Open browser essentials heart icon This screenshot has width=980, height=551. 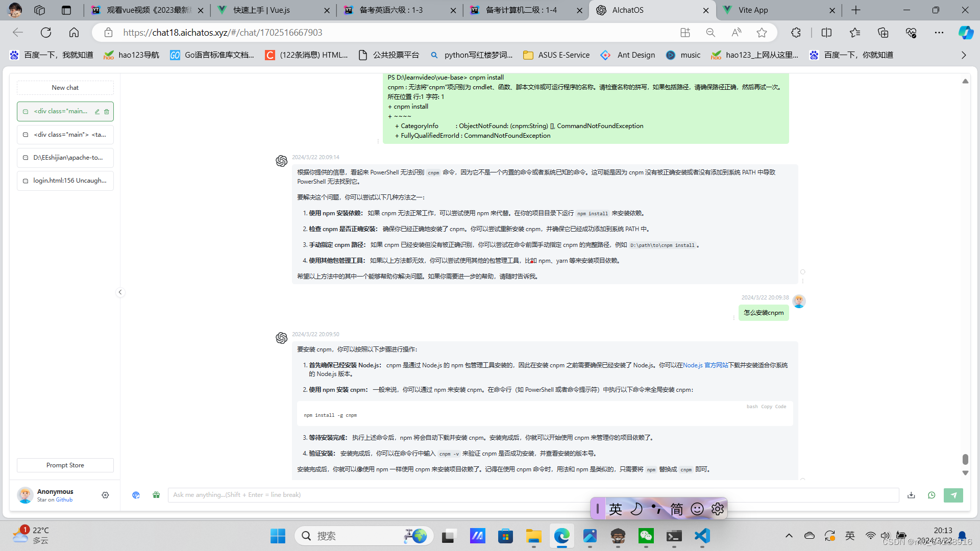pos(911,33)
